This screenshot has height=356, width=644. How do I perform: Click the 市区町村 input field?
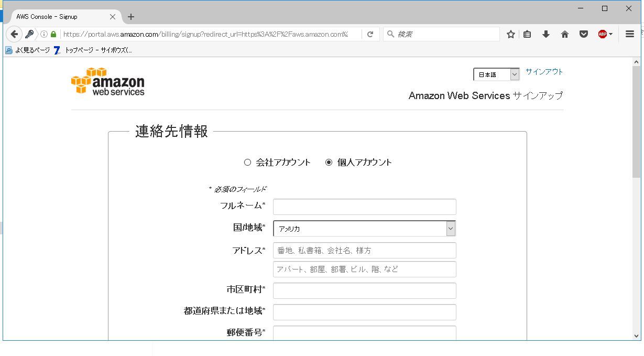click(364, 291)
